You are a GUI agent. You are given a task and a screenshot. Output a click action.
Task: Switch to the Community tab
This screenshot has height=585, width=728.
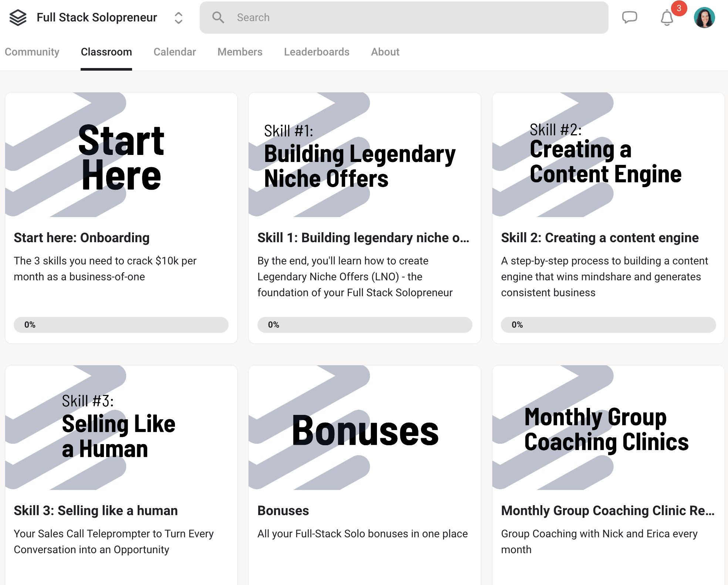[32, 52]
